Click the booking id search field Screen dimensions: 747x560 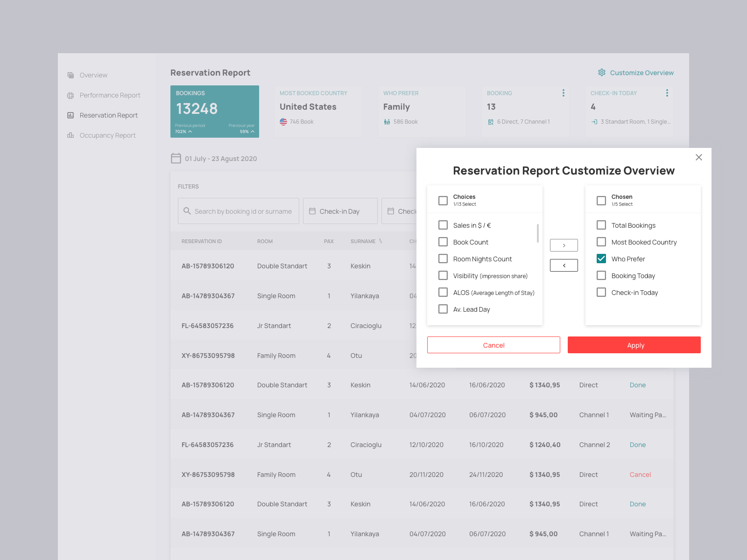coord(238,211)
